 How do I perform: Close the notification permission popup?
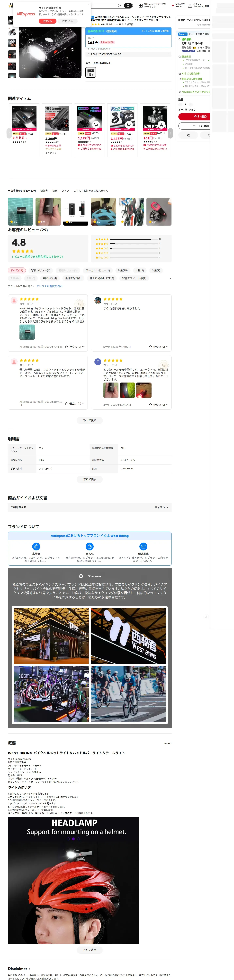(x=88, y=4)
